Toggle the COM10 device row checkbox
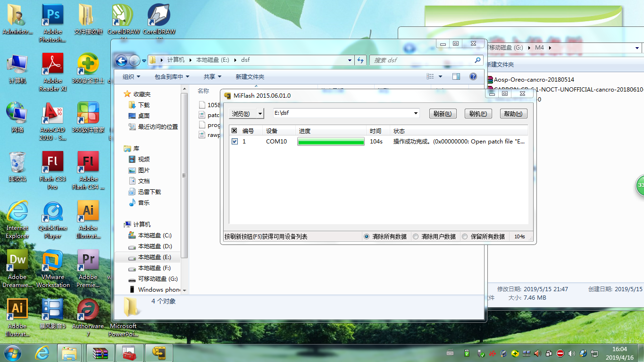Screen dimensions: 644x362 (234, 141)
